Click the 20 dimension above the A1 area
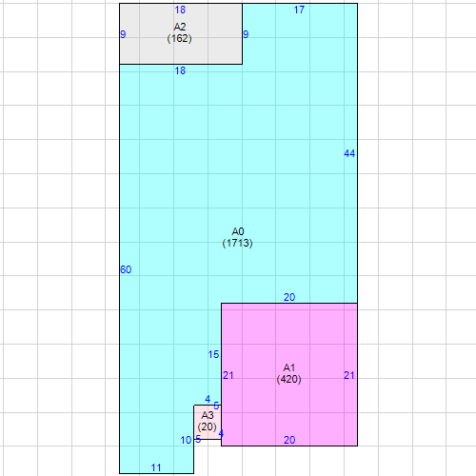 (289, 297)
